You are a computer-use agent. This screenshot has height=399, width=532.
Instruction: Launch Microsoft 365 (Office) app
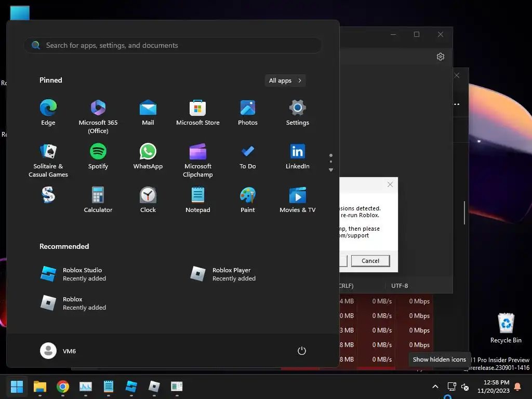coord(98,116)
